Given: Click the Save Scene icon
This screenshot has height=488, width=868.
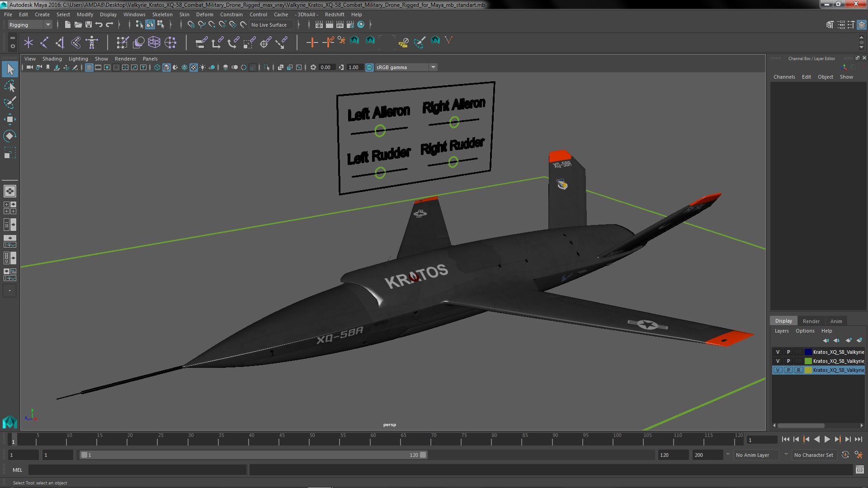Looking at the screenshot, I should pyautogui.click(x=89, y=25).
